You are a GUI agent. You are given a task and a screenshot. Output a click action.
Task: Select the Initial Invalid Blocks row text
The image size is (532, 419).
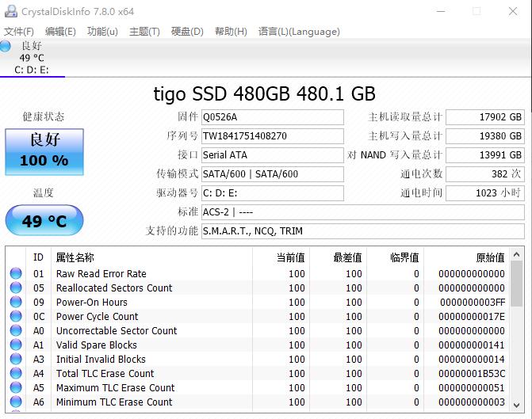pyautogui.click(x=101, y=359)
